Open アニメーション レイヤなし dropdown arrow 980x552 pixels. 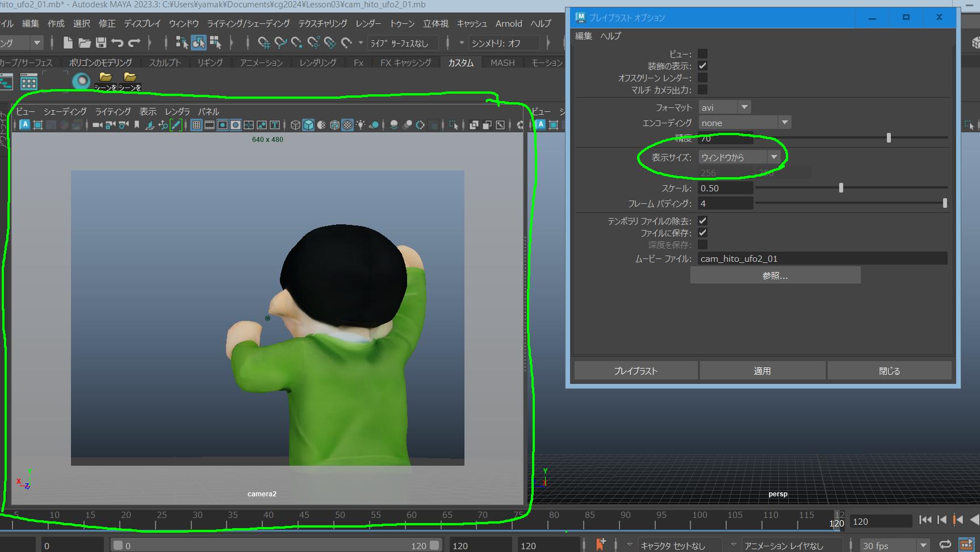[x=733, y=545]
